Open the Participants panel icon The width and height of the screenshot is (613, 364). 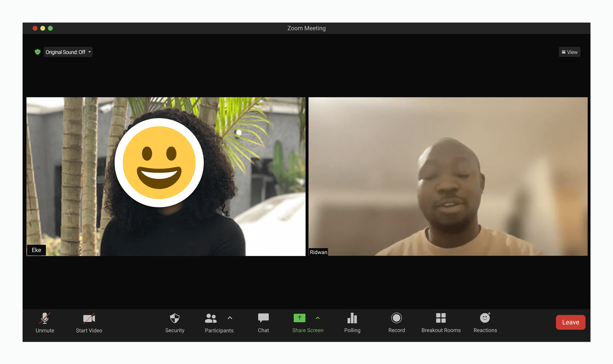pos(211,318)
